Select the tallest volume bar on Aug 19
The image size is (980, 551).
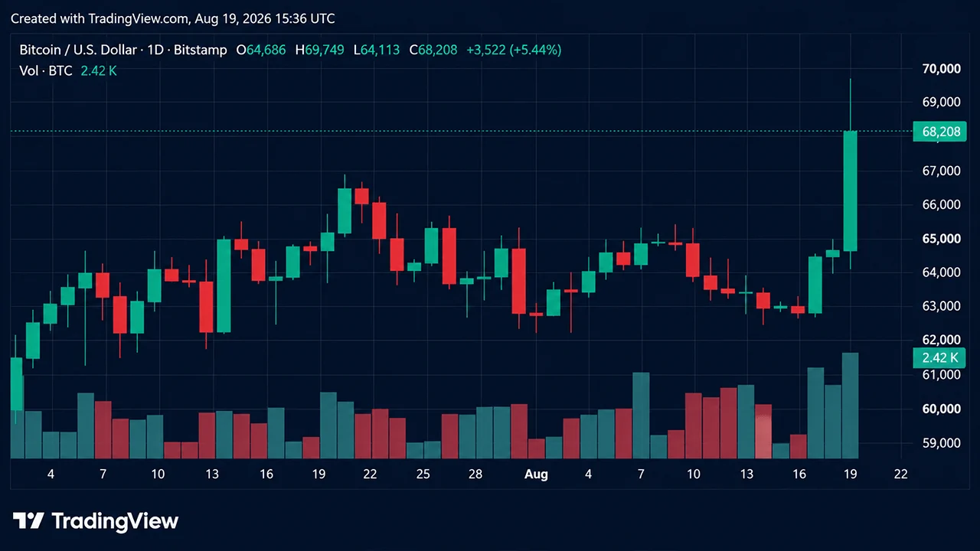click(x=850, y=406)
